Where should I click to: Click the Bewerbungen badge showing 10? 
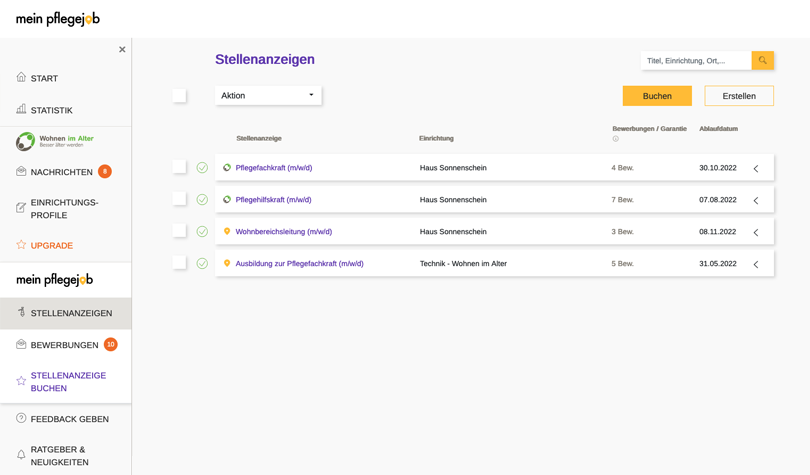point(111,345)
